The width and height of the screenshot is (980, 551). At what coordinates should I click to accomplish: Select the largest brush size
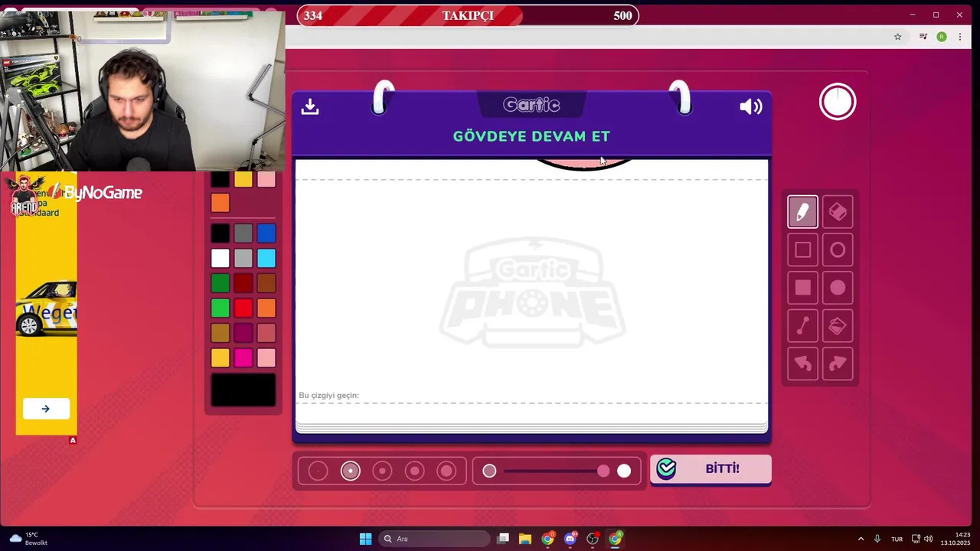click(x=446, y=471)
